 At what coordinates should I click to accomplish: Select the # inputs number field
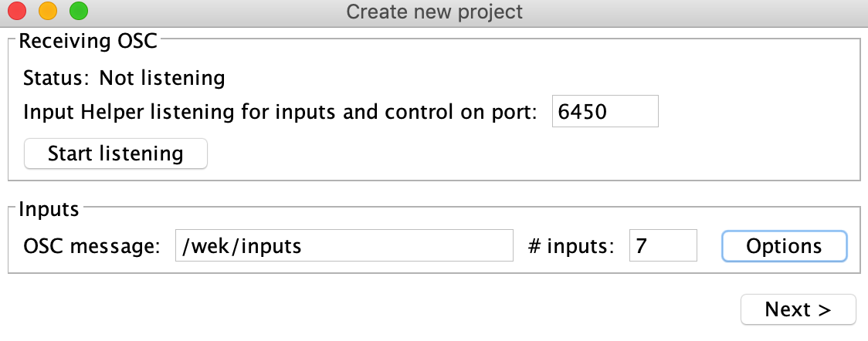point(663,246)
